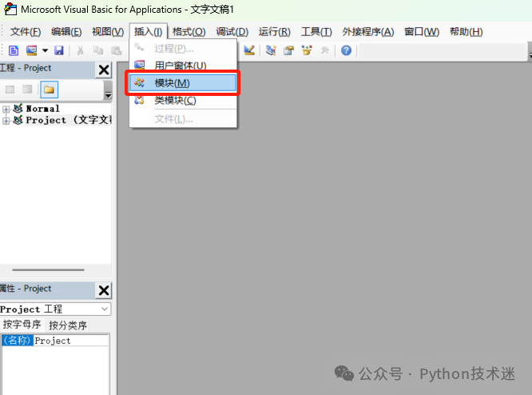
Task: Open the 编辑(E) menu
Action: point(66,32)
